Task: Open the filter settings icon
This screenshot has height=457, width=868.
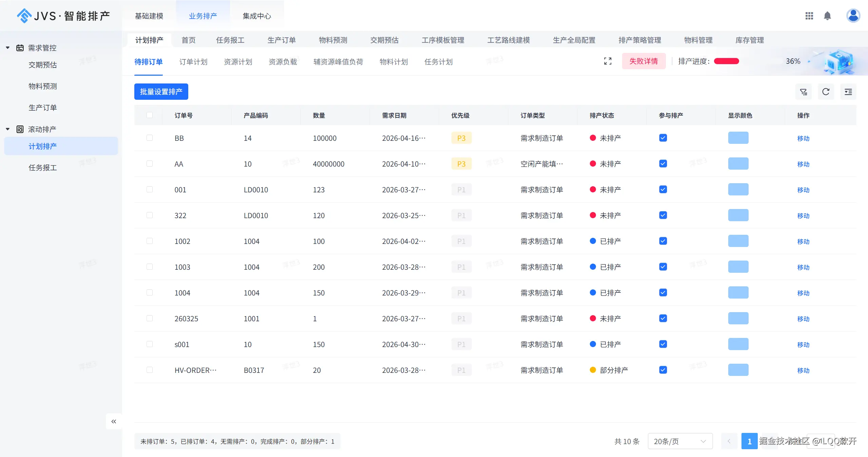Action: (803, 92)
